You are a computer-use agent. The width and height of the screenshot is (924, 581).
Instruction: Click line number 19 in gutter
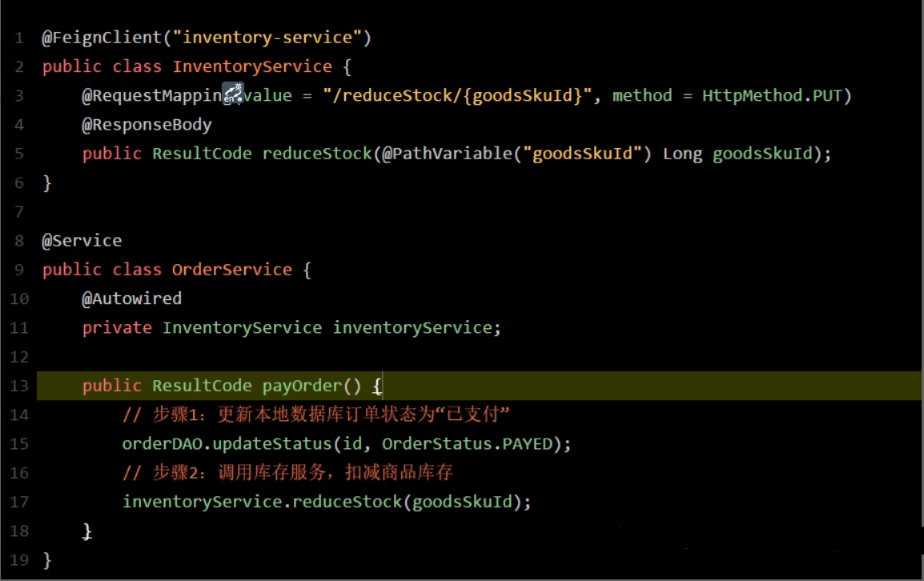point(19,559)
